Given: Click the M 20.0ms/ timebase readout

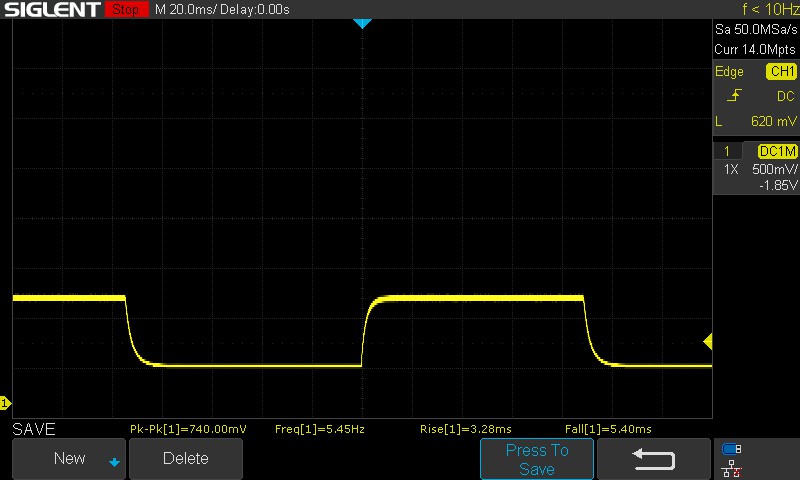Looking at the screenshot, I should click(186, 9).
